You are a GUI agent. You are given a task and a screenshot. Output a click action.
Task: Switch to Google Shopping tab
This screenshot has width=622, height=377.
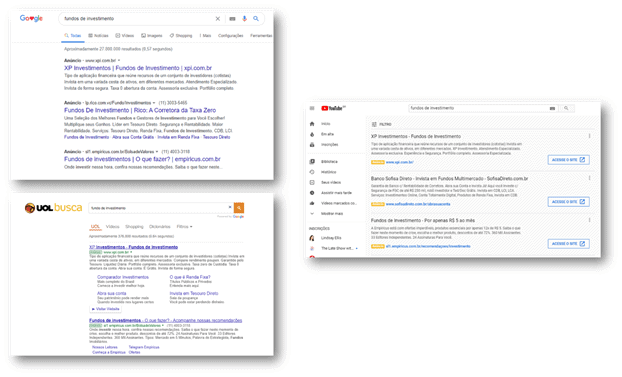tap(181, 36)
